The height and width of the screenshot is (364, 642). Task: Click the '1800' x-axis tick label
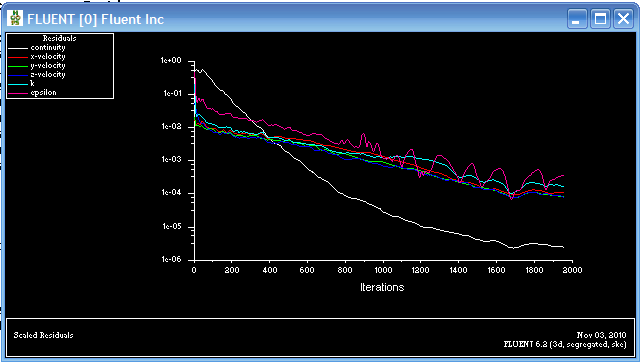coord(534,270)
